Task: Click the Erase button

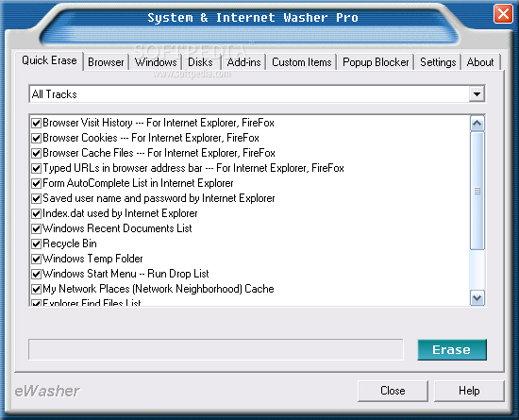Action: click(x=452, y=349)
